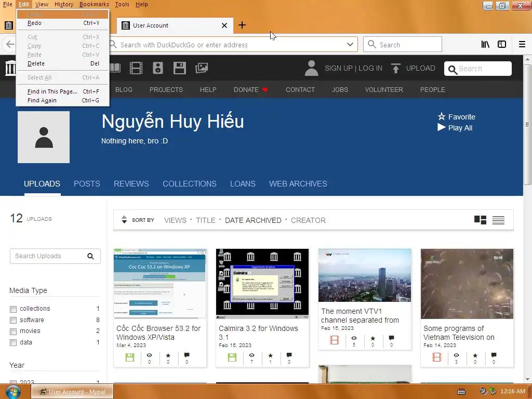The width and height of the screenshot is (532, 399).
Task: Open the File menu
Action: point(7,4)
